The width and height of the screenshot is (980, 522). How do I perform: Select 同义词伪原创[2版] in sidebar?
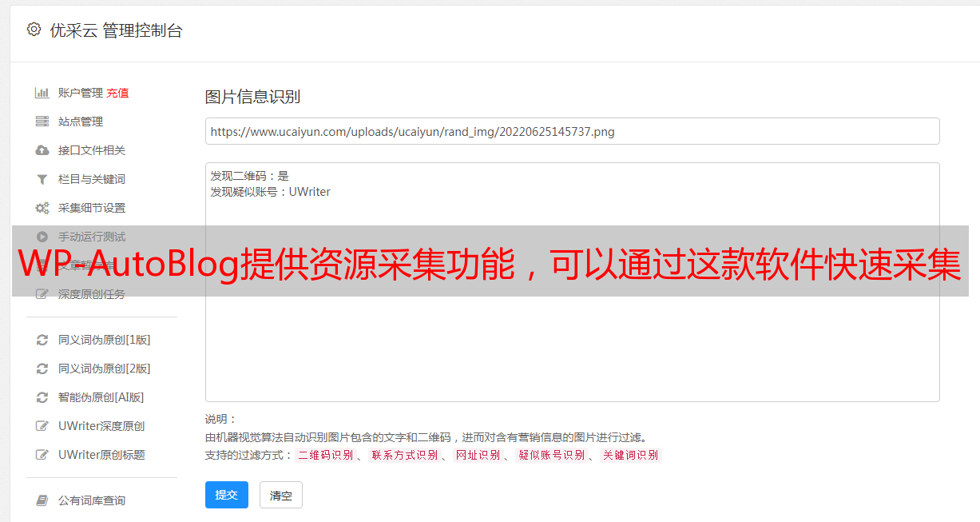pos(105,369)
